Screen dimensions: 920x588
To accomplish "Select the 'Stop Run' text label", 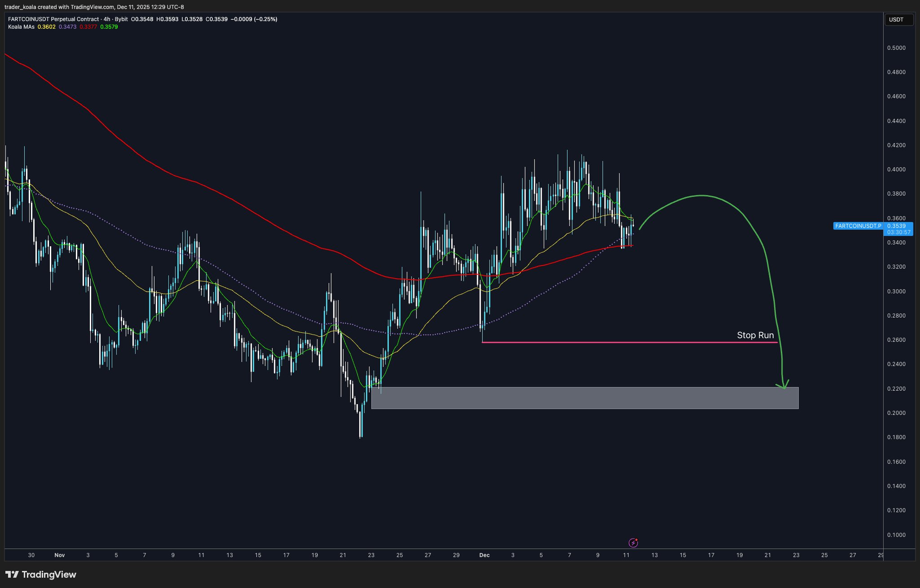I will coord(755,335).
